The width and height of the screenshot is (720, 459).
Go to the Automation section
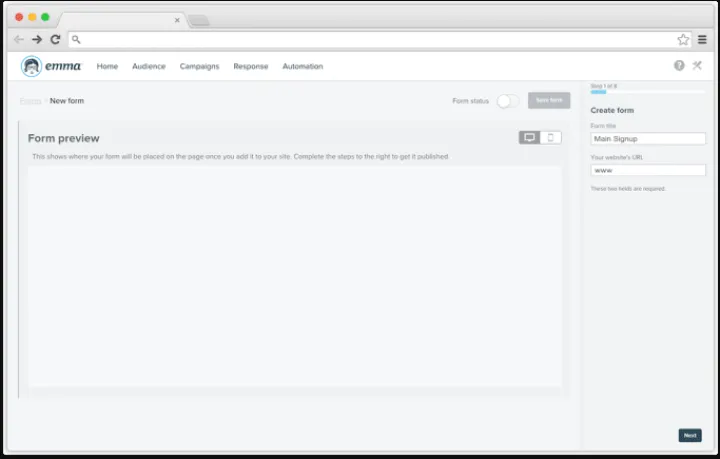(302, 66)
